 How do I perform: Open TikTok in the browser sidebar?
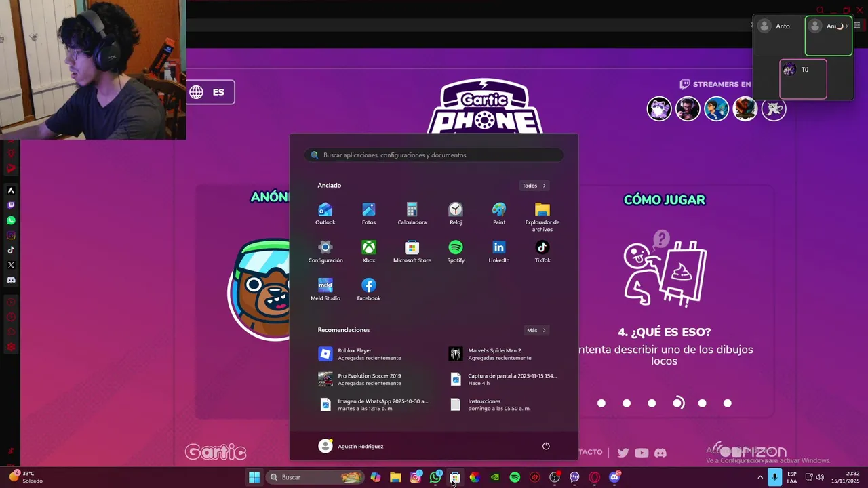click(11, 250)
